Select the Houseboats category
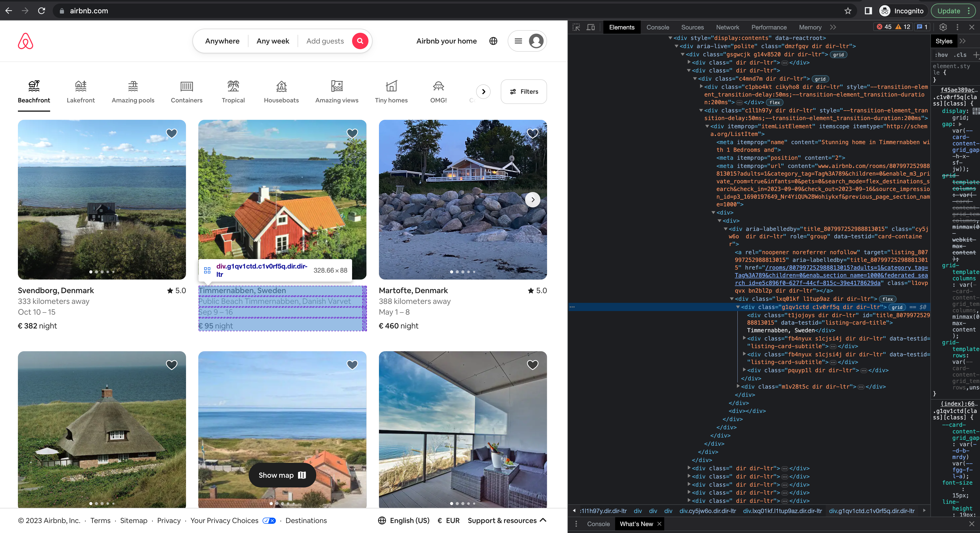This screenshot has height=533, width=980. click(281, 92)
